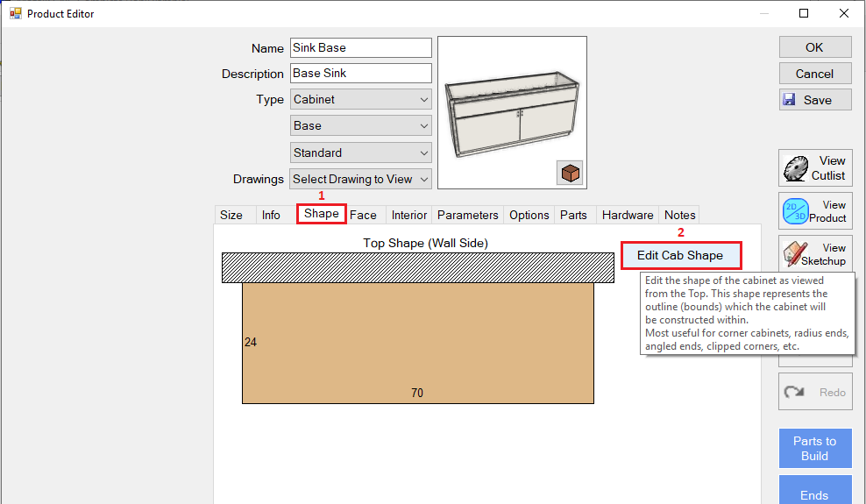Go to the Parameters tab
The image size is (866, 504).
pyautogui.click(x=468, y=215)
